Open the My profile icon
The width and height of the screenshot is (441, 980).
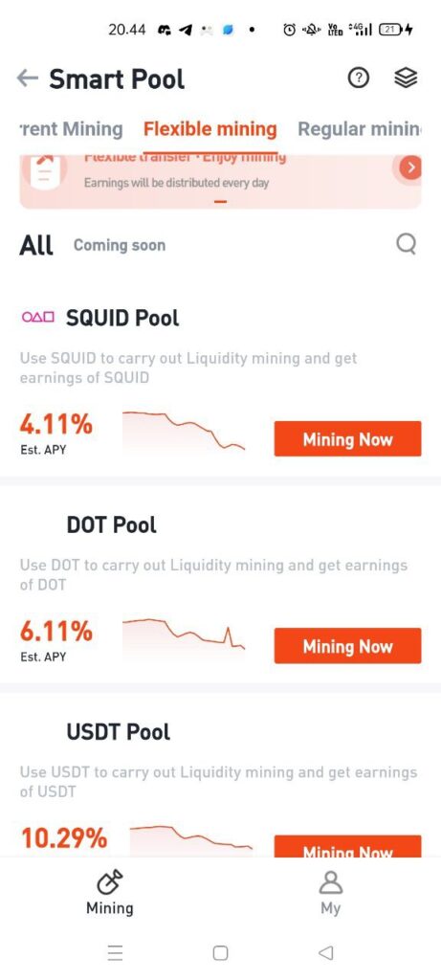coord(330,882)
